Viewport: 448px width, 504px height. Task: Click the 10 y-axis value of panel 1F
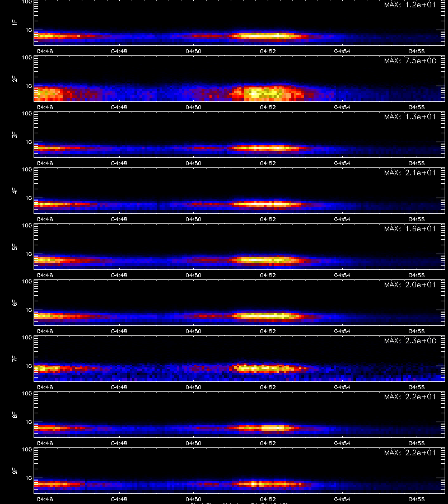(x=29, y=30)
